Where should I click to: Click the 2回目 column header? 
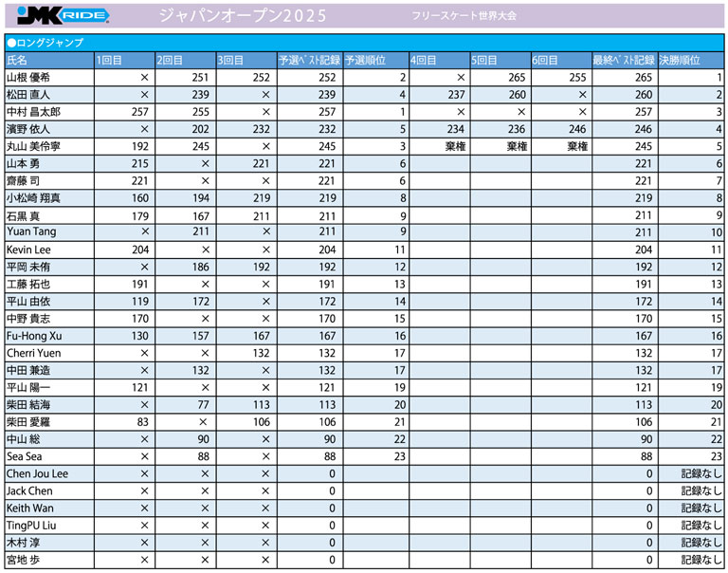tap(170, 61)
